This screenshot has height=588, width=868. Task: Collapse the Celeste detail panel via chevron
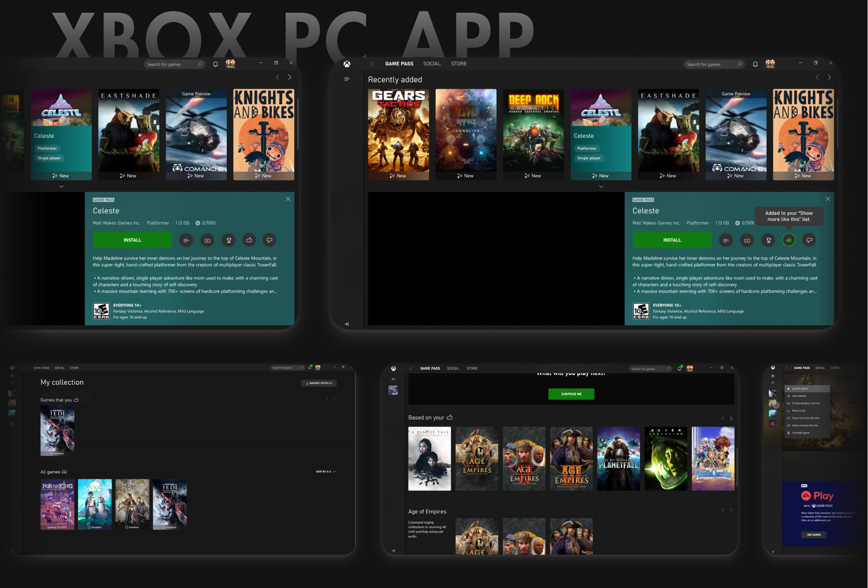pyautogui.click(x=601, y=187)
